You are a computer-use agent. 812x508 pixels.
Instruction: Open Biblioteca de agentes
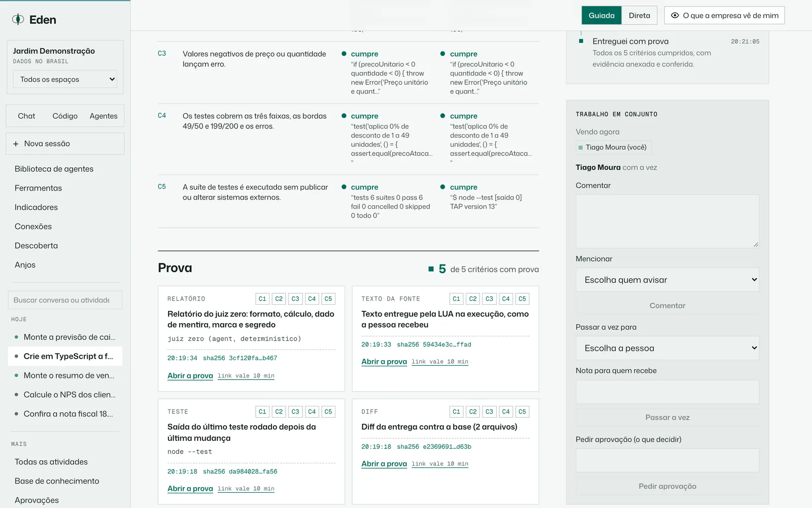tap(54, 169)
